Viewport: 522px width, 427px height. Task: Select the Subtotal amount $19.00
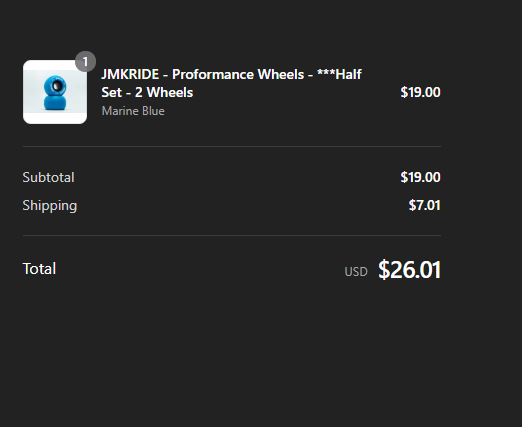point(420,177)
